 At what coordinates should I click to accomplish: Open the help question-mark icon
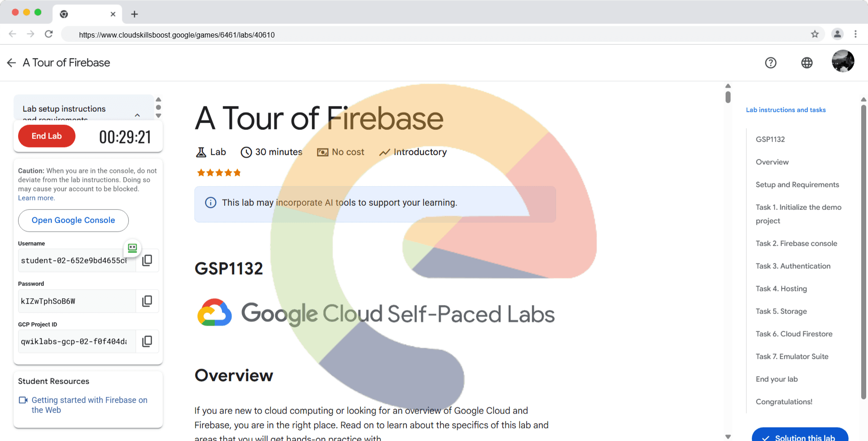(771, 63)
